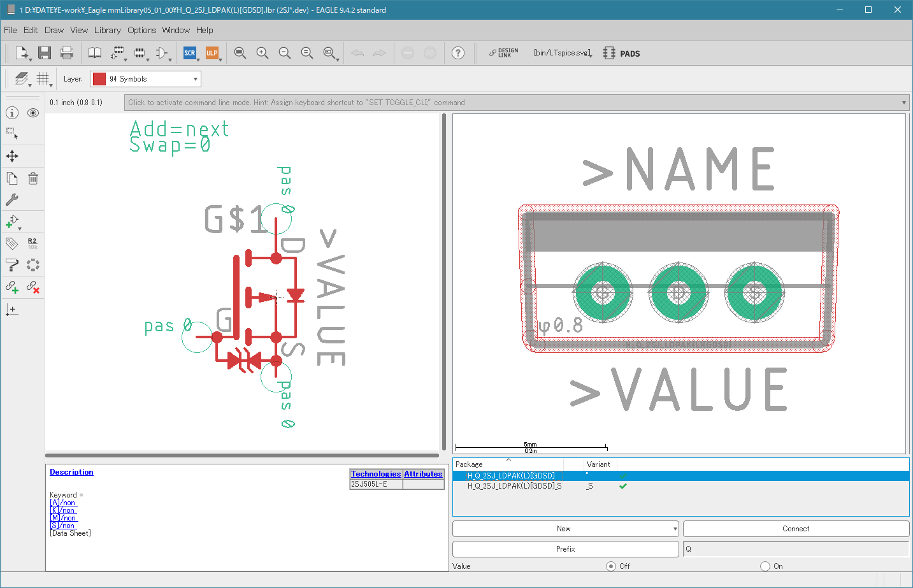
Task: Select the Delete trash can tool
Action: [33, 178]
